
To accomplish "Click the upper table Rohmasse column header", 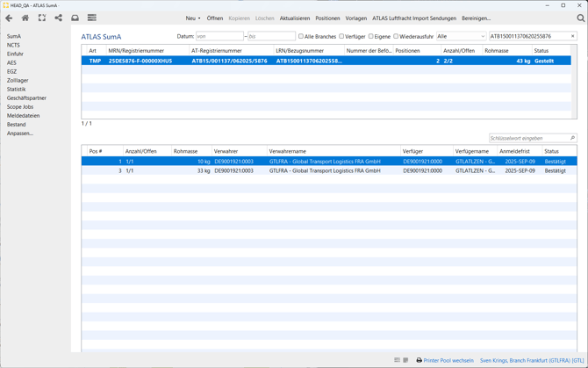I will tap(507, 51).
